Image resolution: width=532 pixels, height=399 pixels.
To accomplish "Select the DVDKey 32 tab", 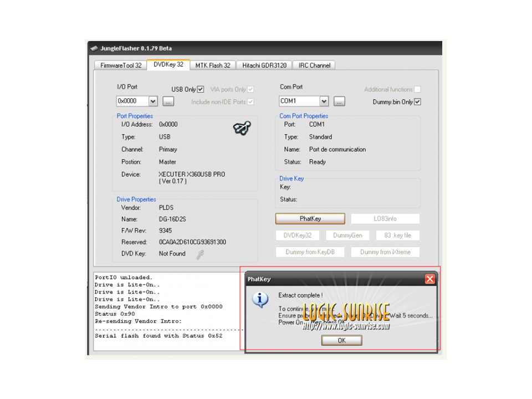I will coord(168,64).
